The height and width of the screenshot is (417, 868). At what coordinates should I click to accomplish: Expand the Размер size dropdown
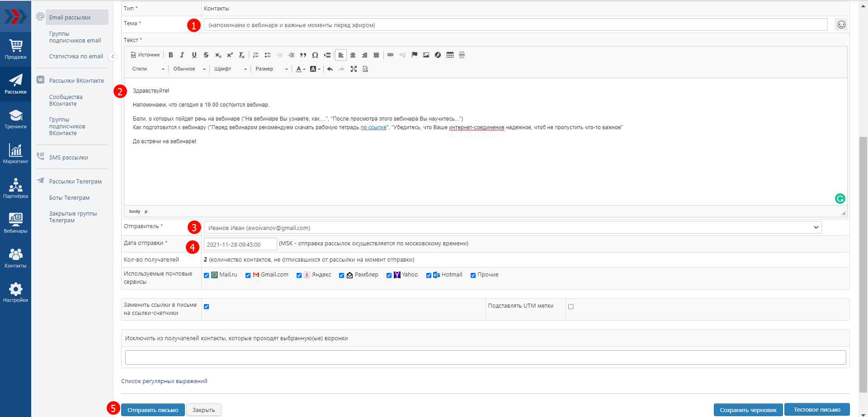(271, 69)
